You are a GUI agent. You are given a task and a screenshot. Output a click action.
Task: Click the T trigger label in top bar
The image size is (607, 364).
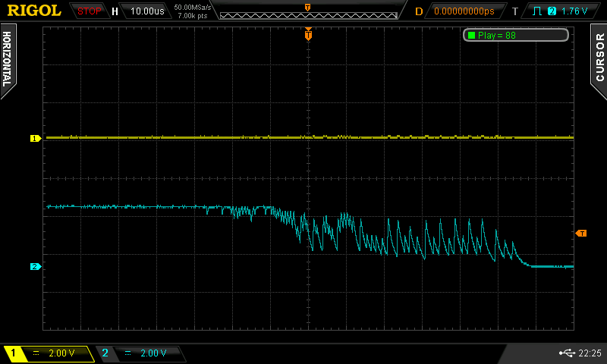pyautogui.click(x=515, y=11)
